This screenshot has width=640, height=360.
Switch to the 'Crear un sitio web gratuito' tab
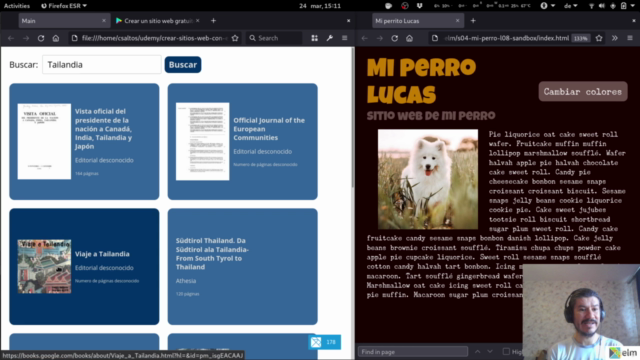tap(158, 20)
